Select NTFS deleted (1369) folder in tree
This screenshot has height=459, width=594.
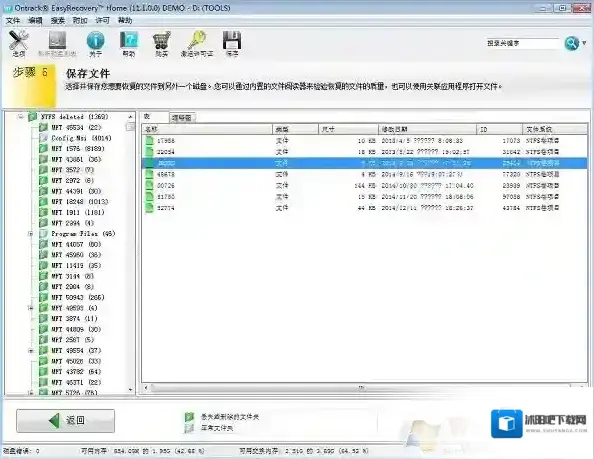pos(74,117)
